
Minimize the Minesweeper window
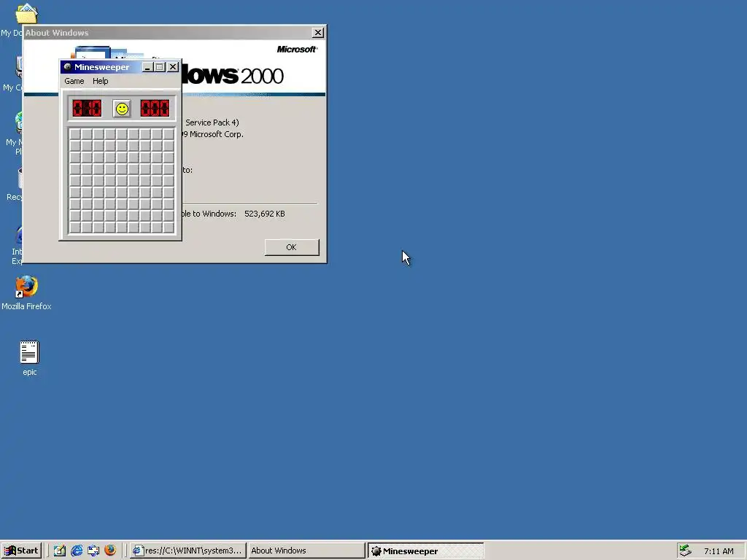coord(147,67)
